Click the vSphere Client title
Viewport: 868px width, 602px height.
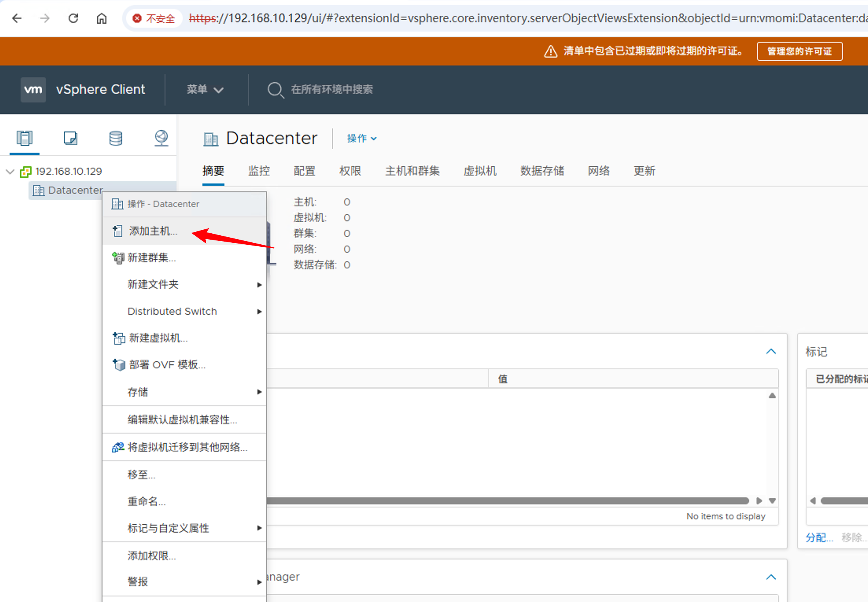coord(101,89)
